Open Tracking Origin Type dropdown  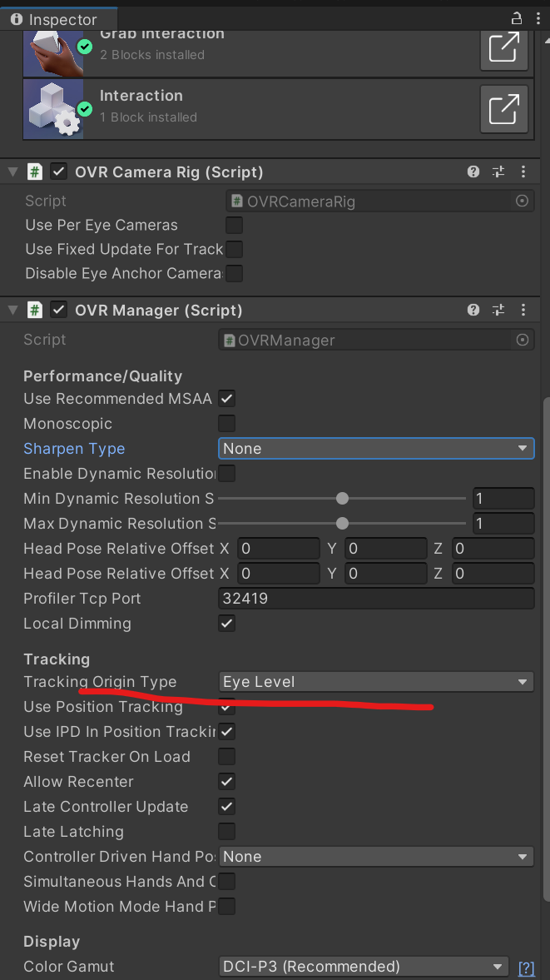click(376, 681)
